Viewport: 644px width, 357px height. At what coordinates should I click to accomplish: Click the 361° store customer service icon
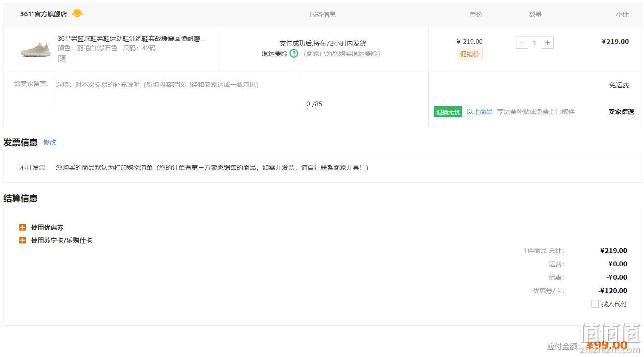coord(77,13)
